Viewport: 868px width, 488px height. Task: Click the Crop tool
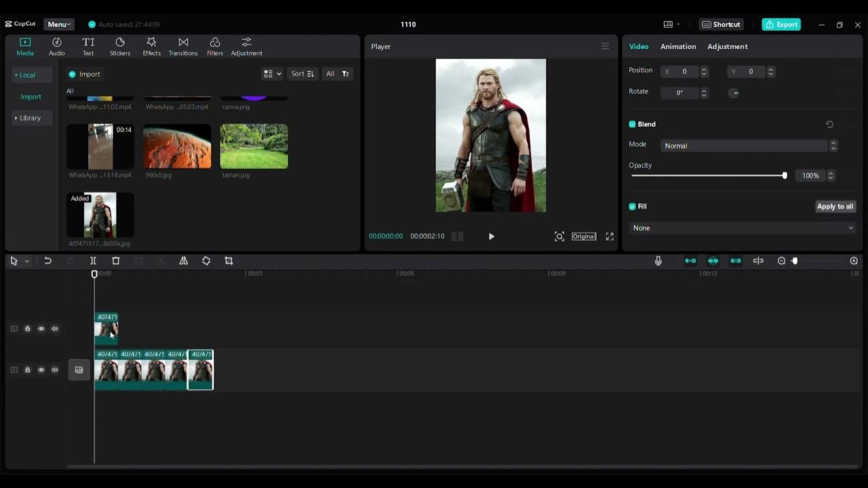pyautogui.click(x=229, y=261)
